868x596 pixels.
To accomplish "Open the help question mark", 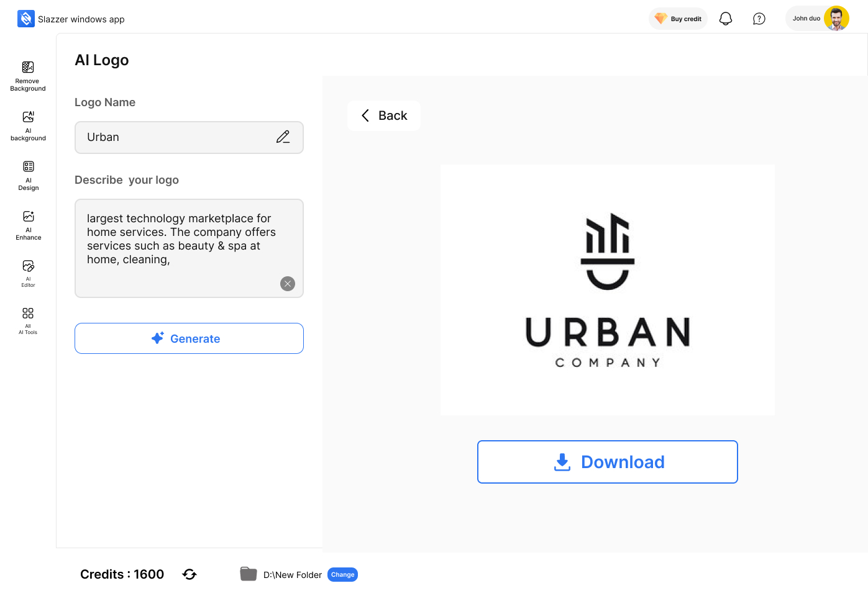I will (x=759, y=19).
